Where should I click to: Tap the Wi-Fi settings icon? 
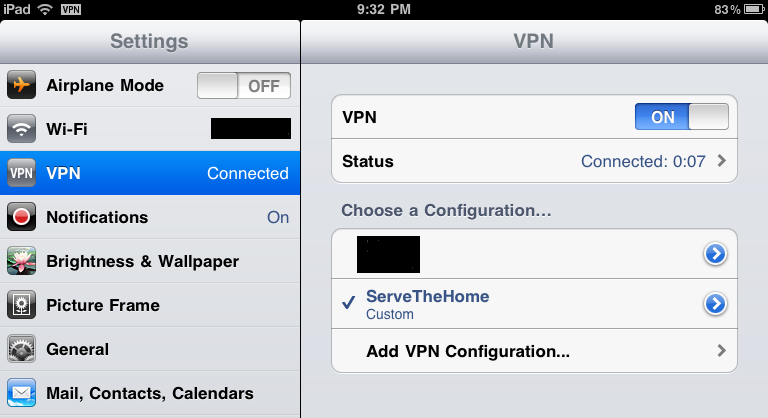point(21,129)
